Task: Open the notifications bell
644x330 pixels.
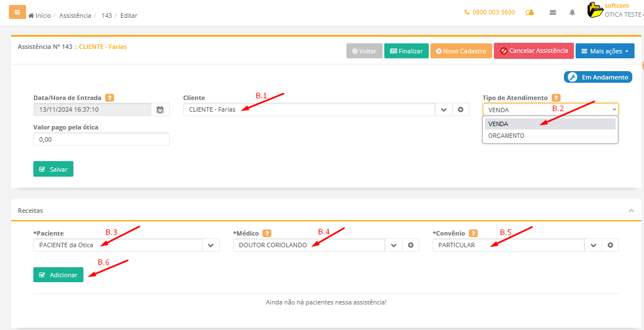Action: click(572, 12)
